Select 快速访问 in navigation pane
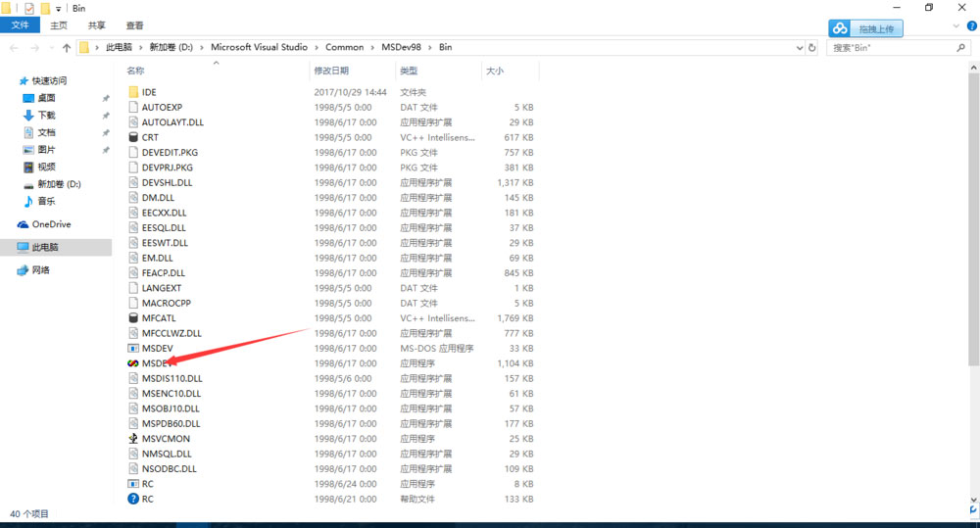980x528 pixels. (49, 80)
